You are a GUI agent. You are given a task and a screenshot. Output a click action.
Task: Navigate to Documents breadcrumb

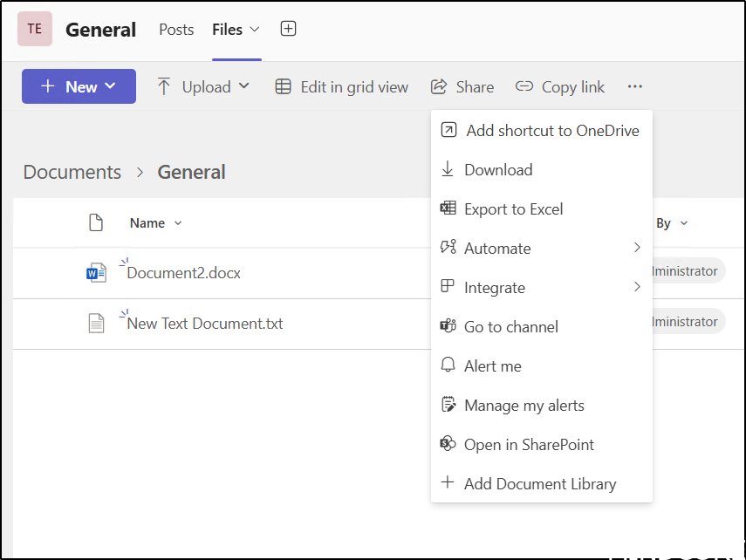click(72, 172)
